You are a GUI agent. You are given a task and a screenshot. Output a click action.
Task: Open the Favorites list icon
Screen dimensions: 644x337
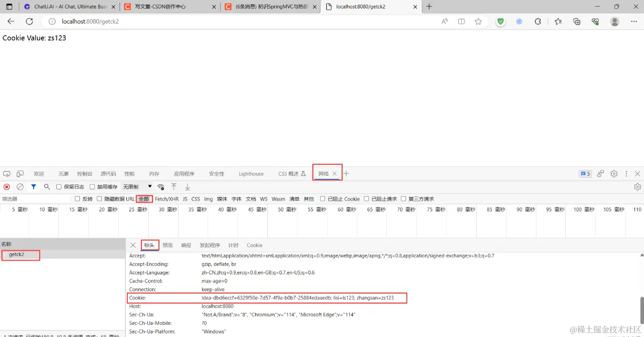coord(558,21)
